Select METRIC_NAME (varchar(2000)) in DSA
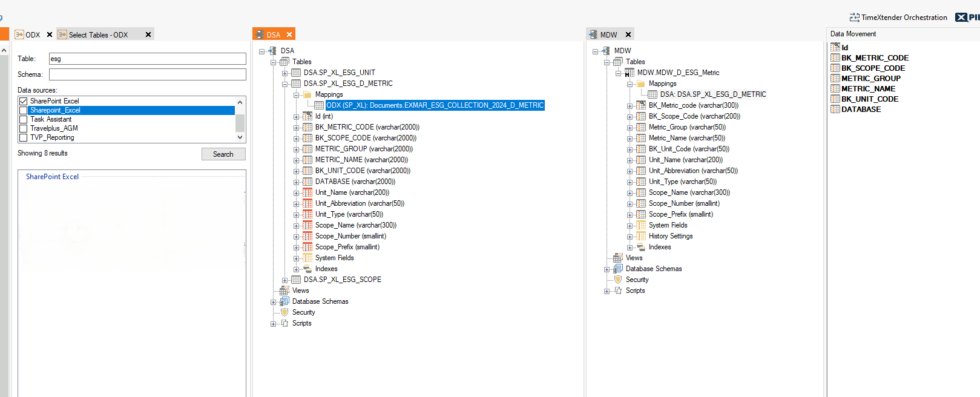Image resolution: width=980 pixels, height=397 pixels. (361, 160)
